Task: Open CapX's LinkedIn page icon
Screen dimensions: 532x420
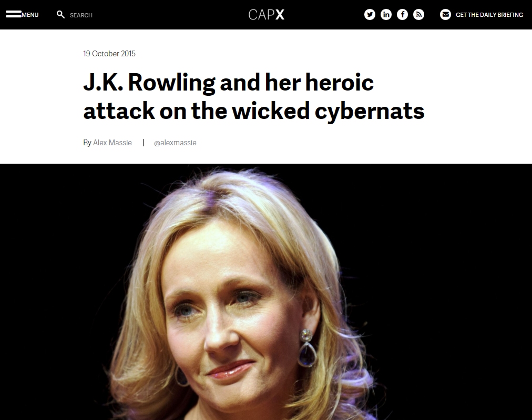Action: point(386,14)
